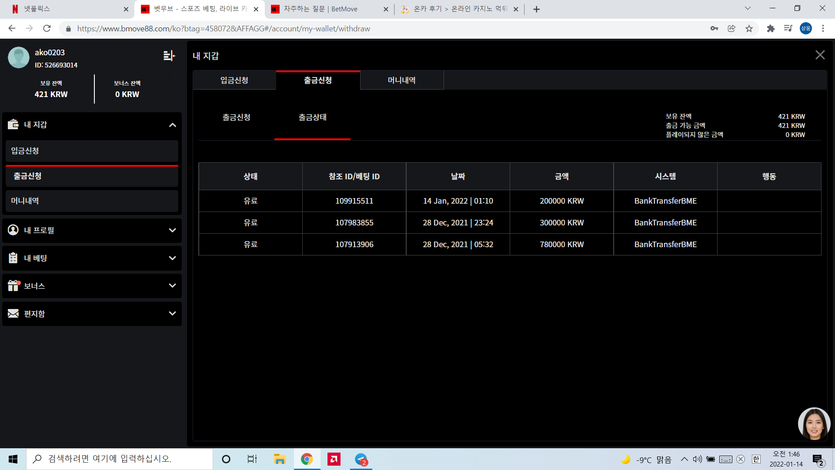This screenshot has height=470, width=835.
Task: Select the 출금상태 sub-tab
Action: [x=313, y=118]
